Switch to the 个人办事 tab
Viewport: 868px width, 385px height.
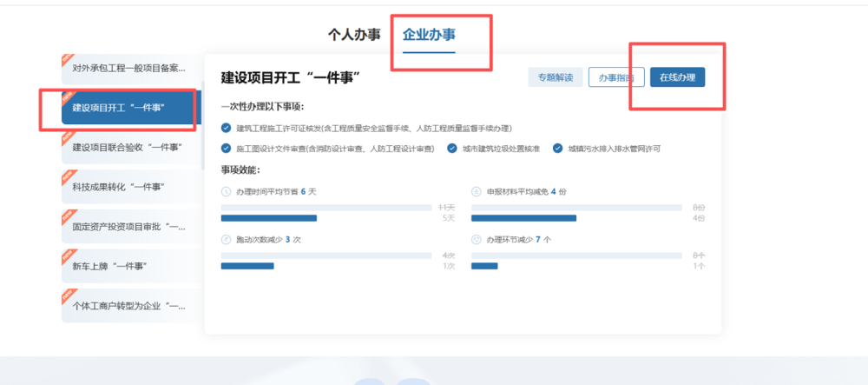[354, 35]
